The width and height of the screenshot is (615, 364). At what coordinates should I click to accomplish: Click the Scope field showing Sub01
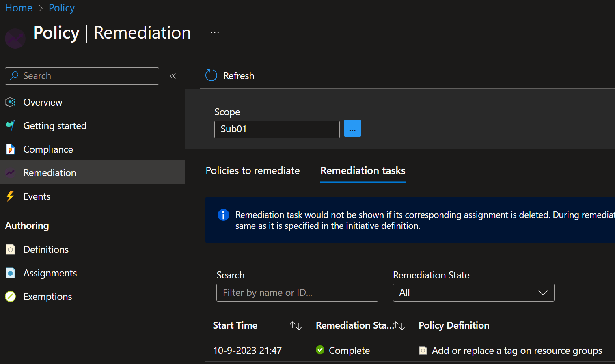coord(277,129)
